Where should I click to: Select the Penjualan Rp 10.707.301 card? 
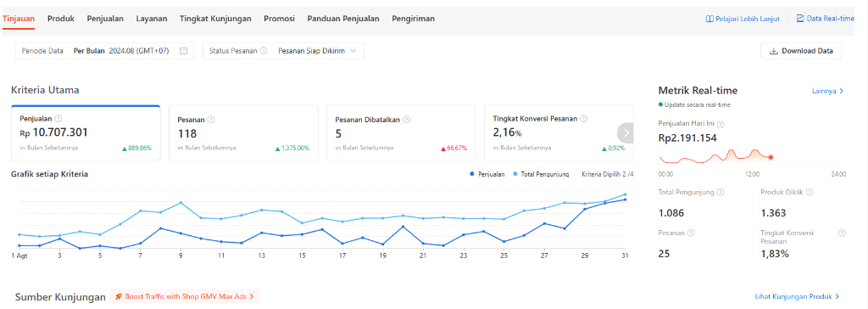click(86, 132)
